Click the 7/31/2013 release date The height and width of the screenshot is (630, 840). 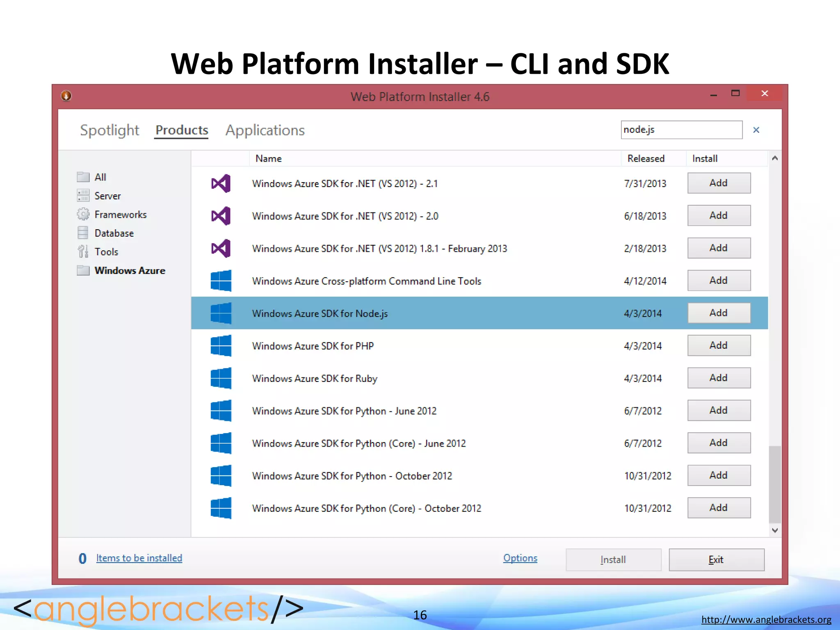tap(645, 183)
